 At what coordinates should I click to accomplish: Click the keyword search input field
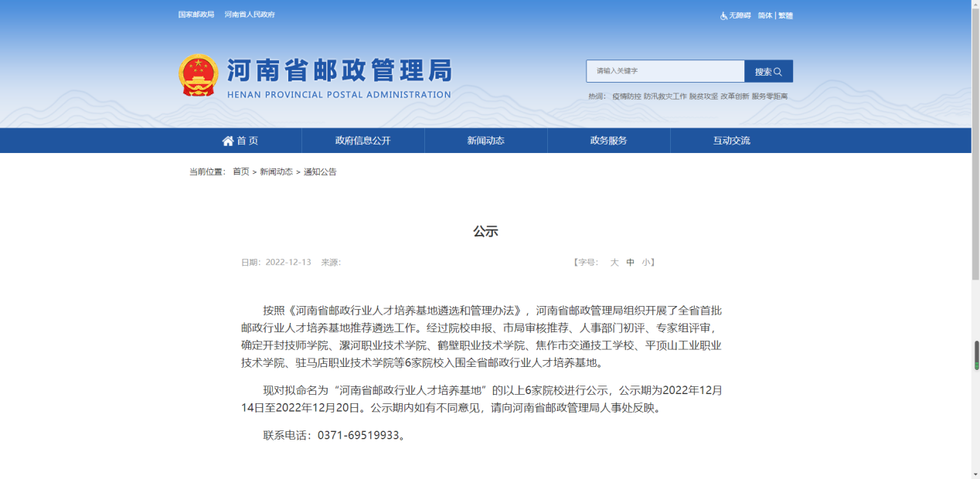click(x=665, y=71)
